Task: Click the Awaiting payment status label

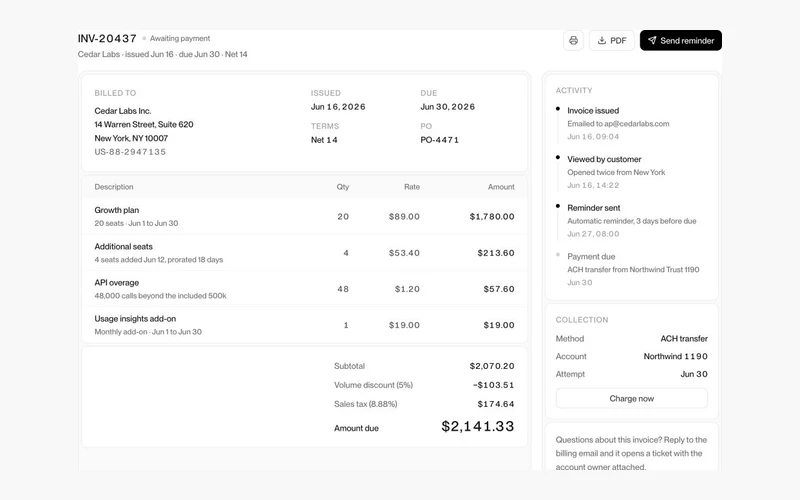Action: [180, 38]
